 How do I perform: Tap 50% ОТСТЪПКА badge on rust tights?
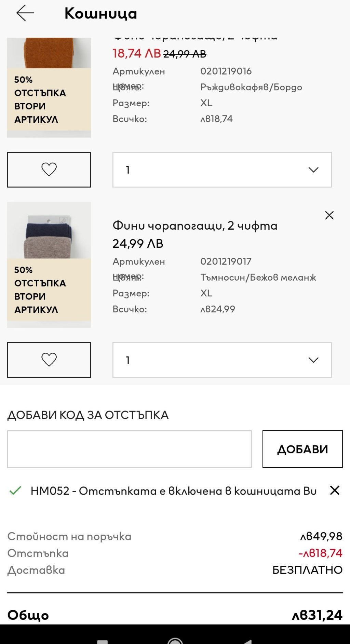pyautogui.click(x=40, y=99)
